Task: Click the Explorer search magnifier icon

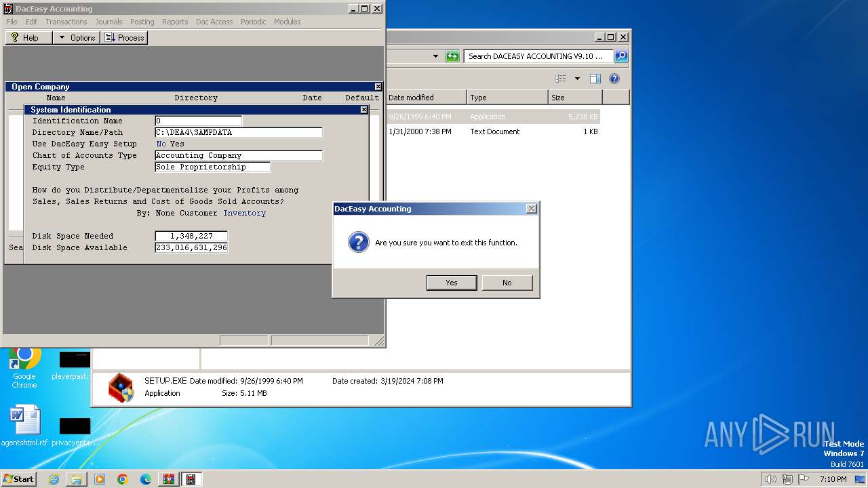Action: (x=621, y=56)
